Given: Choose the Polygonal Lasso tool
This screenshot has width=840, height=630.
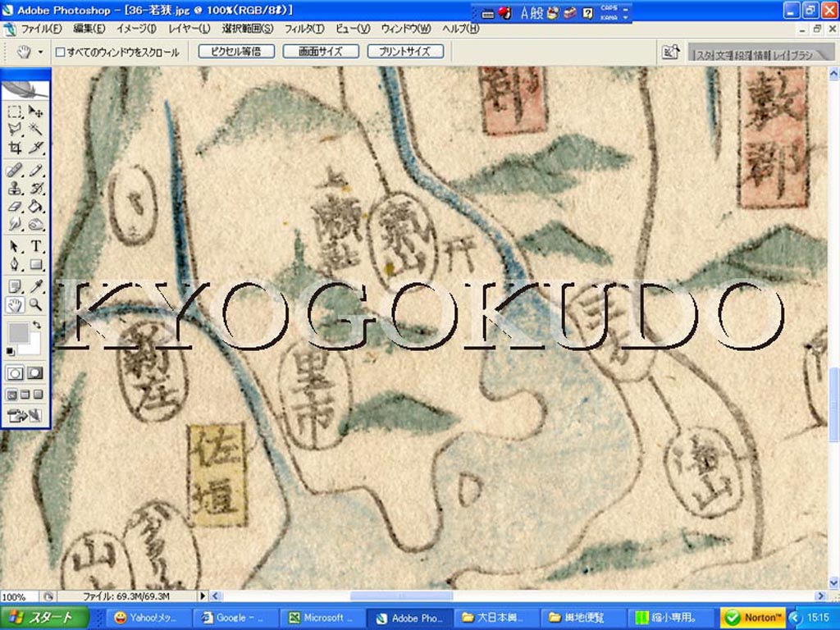Looking at the screenshot, I should tap(15, 129).
